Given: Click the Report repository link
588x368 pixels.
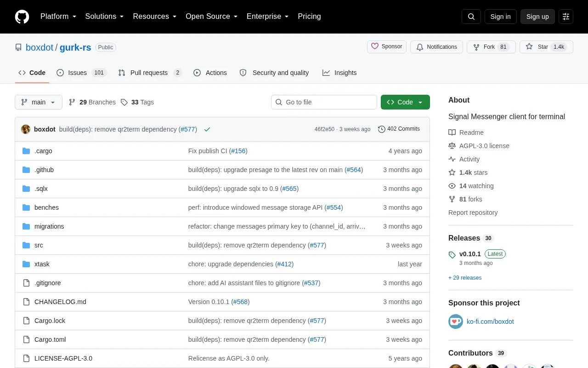Looking at the screenshot, I should click(473, 213).
